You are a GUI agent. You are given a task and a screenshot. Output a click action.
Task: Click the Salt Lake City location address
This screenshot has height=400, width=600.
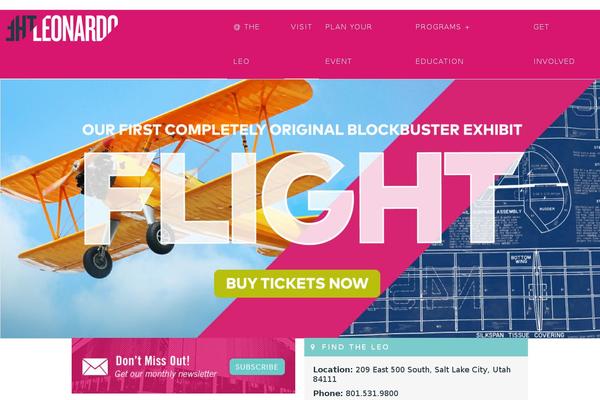(412, 374)
